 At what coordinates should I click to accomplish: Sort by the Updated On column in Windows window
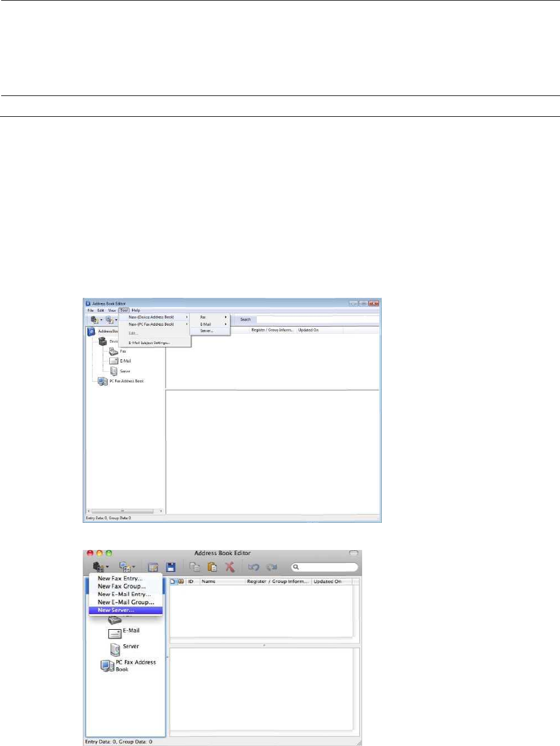click(320, 330)
